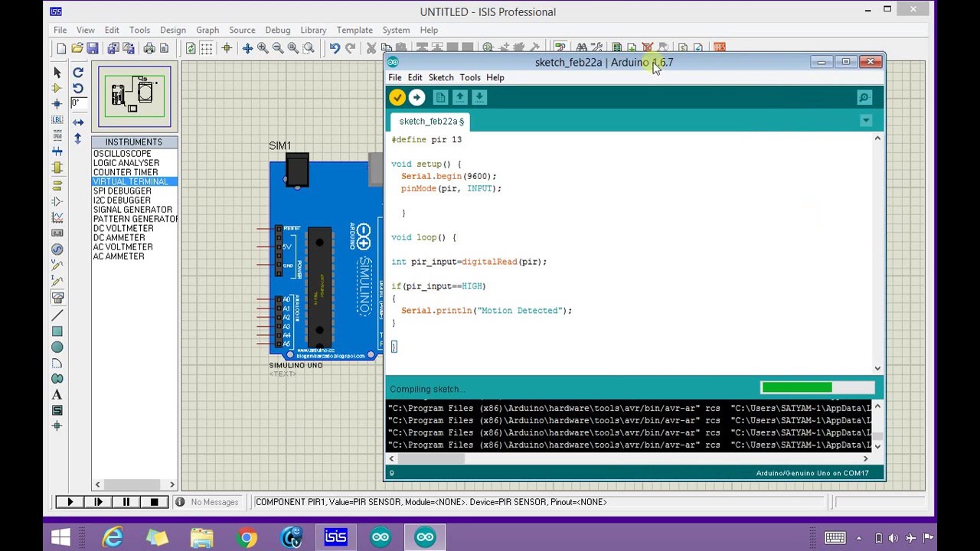
Task: Click Print icon in ISIS toolbar
Action: point(149,48)
